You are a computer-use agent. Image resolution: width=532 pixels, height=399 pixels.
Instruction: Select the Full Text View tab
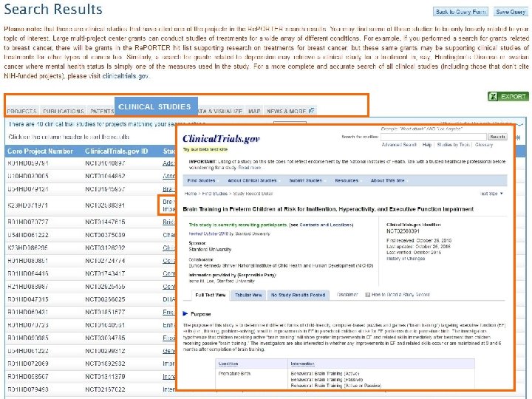(211, 295)
